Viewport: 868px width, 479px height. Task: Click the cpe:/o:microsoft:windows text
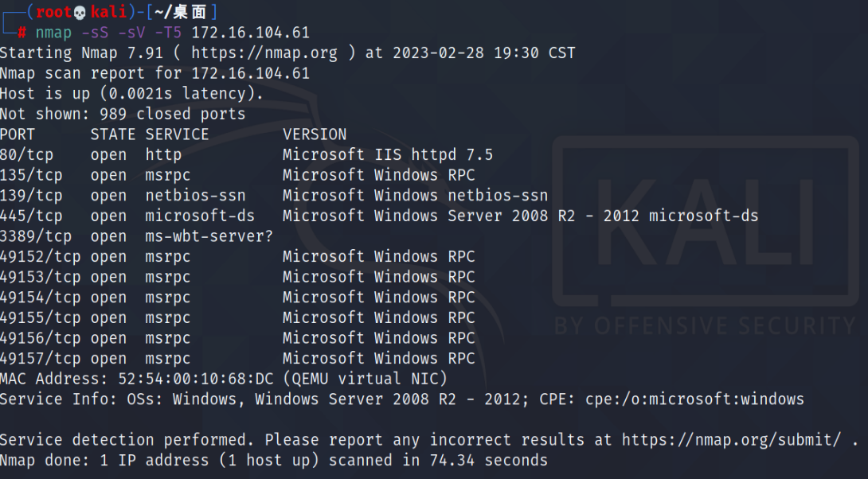click(x=694, y=399)
